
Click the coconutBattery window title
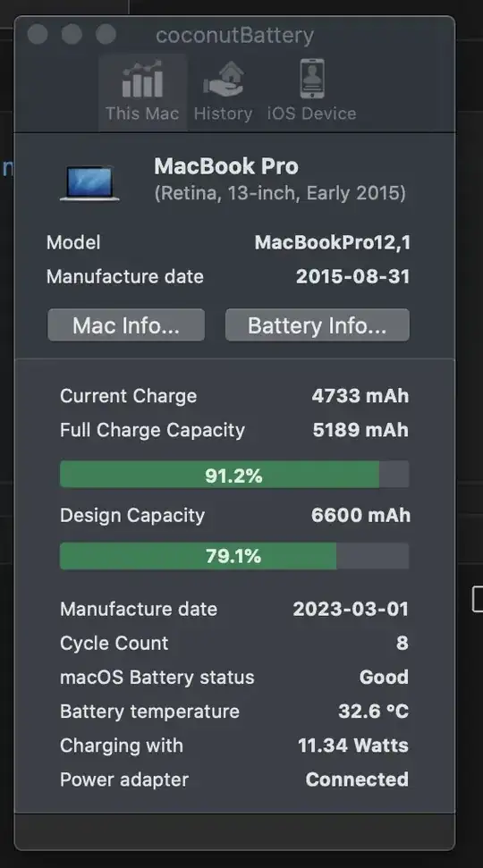click(x=235, y=36)
